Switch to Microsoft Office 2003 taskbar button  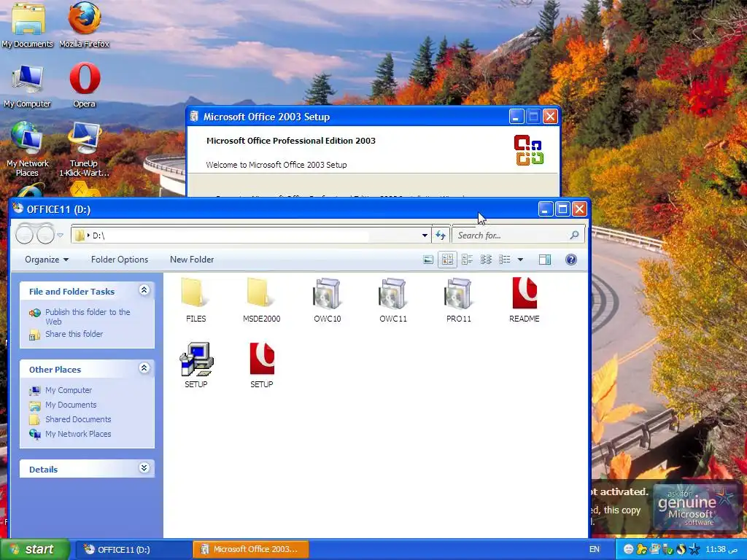coord(251,550)
